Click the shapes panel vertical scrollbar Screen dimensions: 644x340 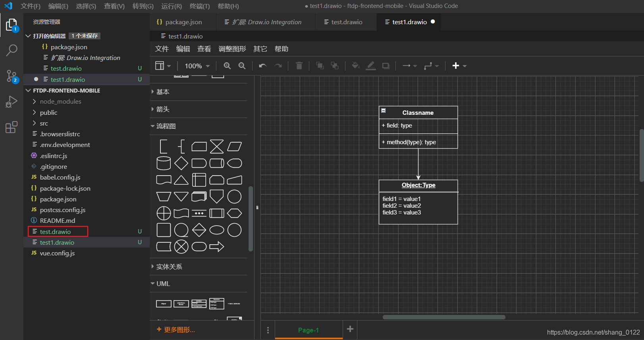tap(251, 218)
